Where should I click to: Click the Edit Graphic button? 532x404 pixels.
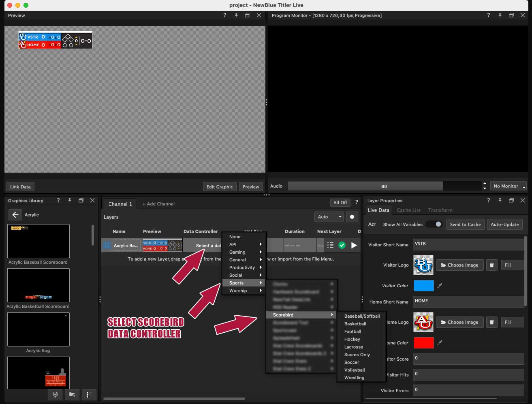click(220, 187)
